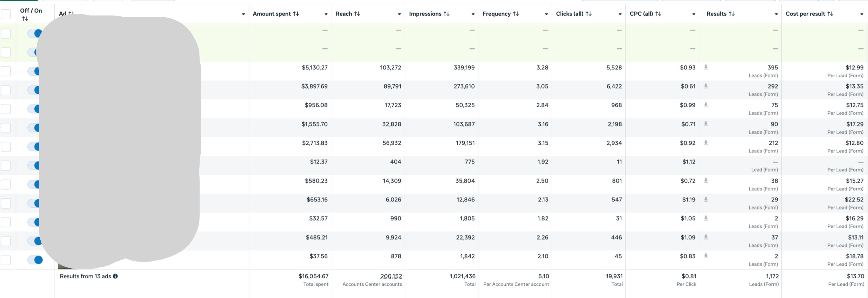Click the Results column header label
The image size is (868, 298).
(716, 14)
